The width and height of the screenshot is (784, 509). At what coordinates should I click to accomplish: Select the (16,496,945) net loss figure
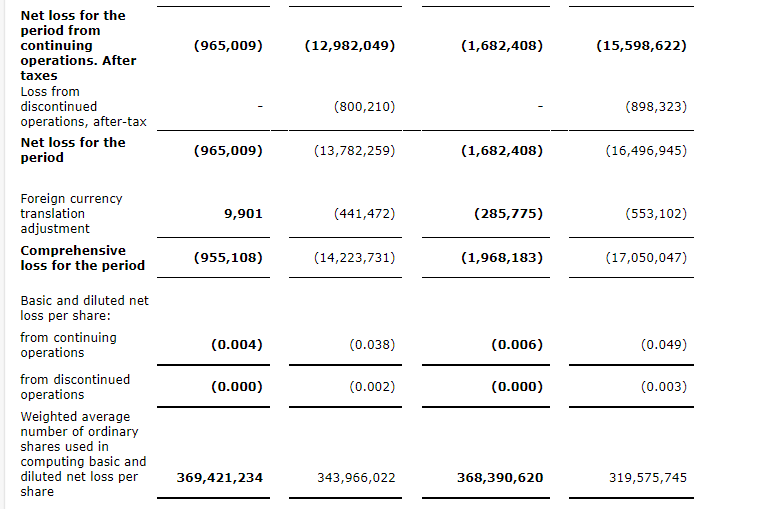tap(646, 150)
